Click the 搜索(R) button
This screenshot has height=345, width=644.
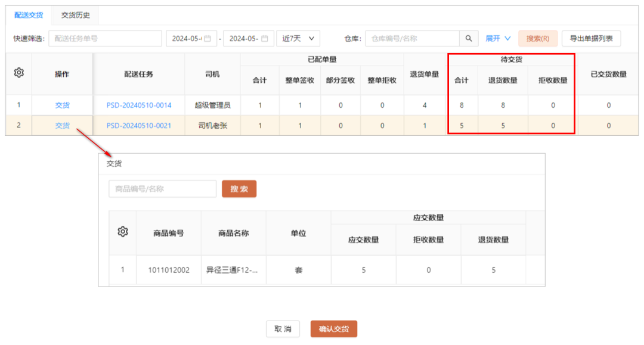[537, 39]
